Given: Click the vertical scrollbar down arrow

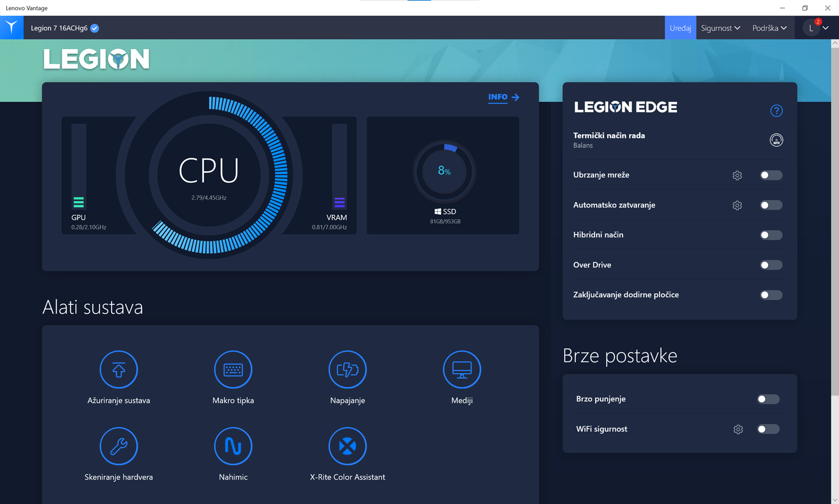Looking at the screenshot, I should click(835, 500).
